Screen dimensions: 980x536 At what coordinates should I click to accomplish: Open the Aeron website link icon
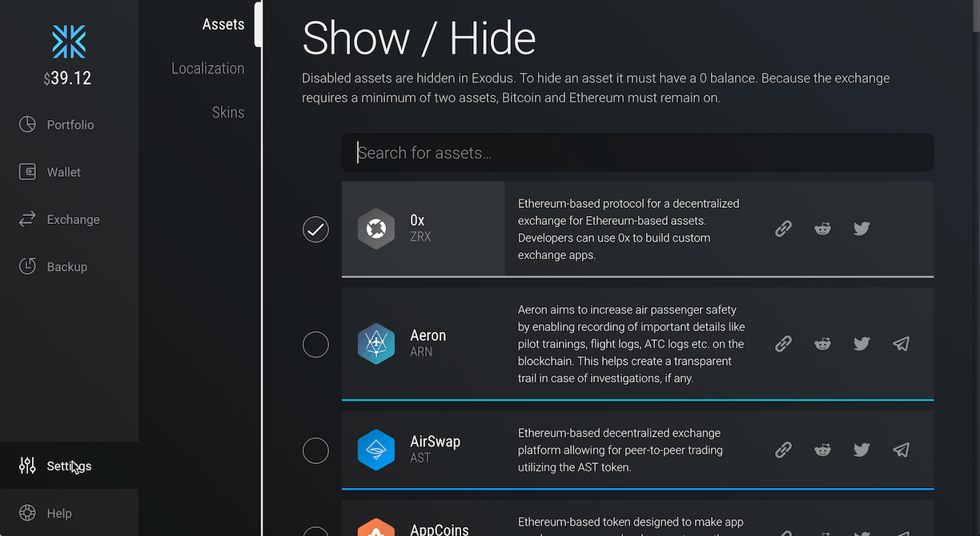[784, 344]
